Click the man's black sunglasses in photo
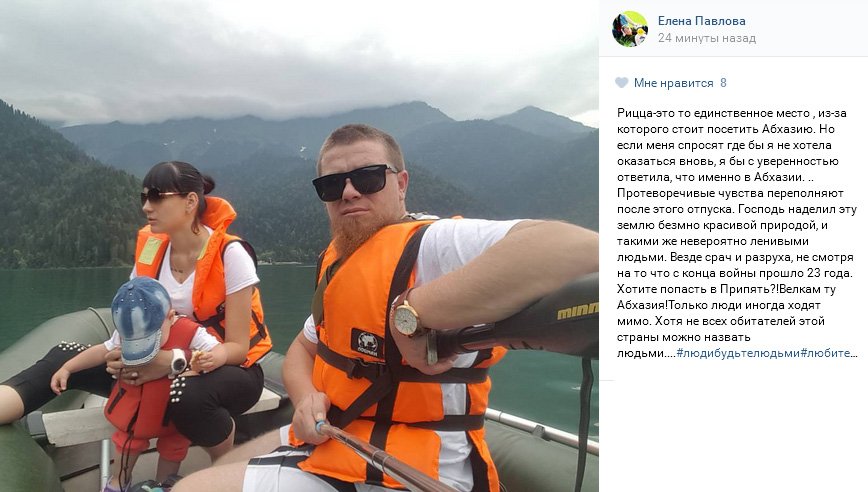 (354, 182)
